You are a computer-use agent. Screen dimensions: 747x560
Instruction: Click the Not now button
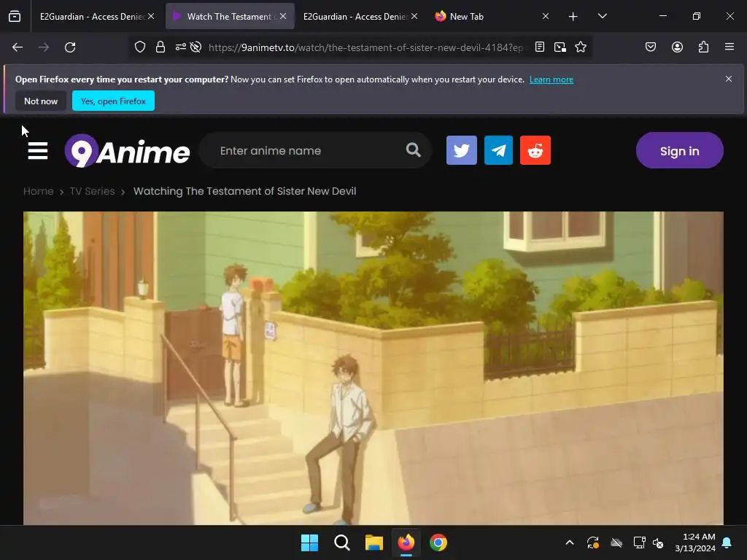coord(41,101)
